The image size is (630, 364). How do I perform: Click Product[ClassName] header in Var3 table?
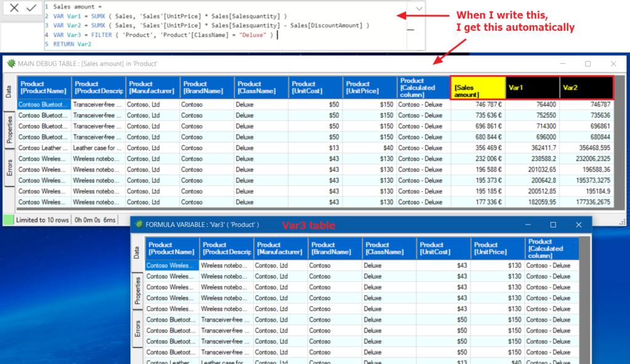point(389,248)
